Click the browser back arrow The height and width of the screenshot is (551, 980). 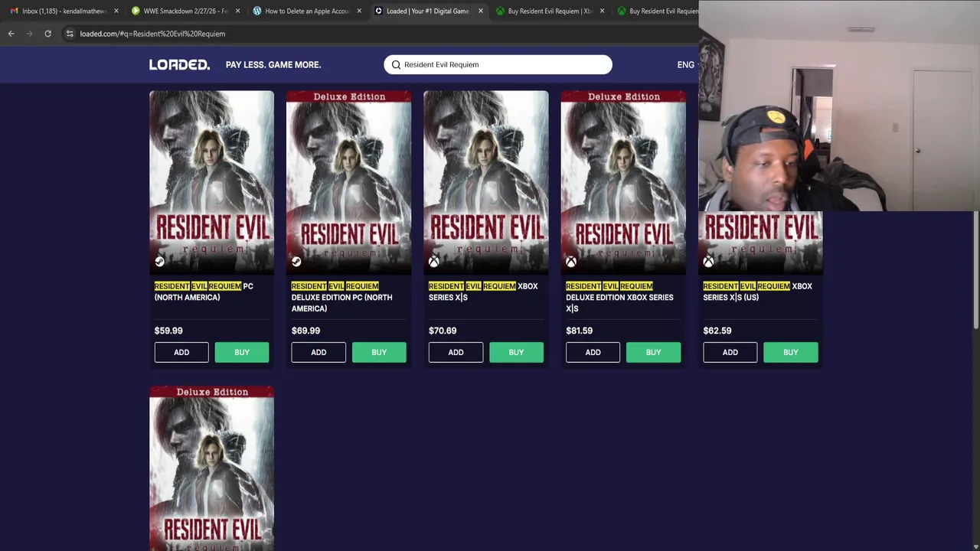11,34
